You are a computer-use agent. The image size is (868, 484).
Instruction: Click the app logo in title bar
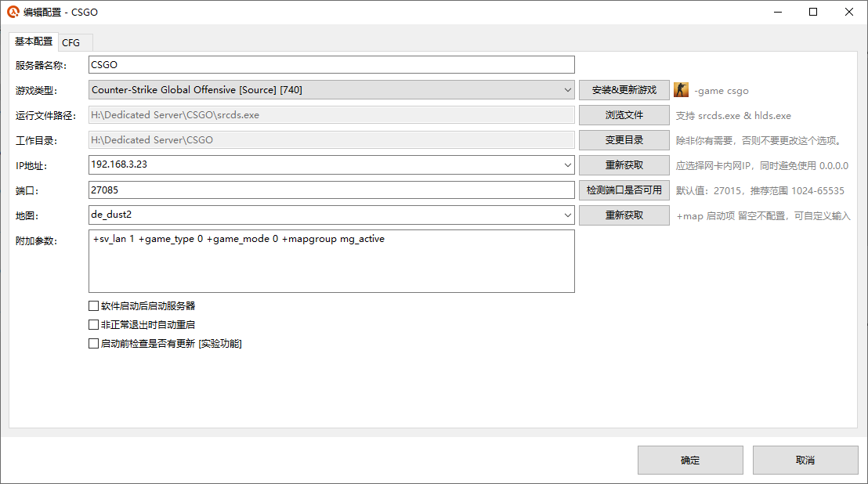pyautogui.click(x=13, y=12)
